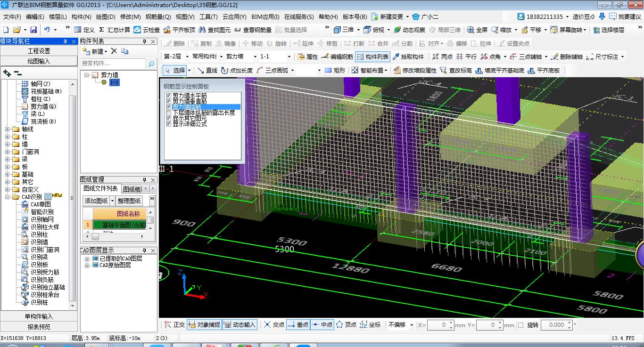Select 两点 auxiliary axis tool
The height and width of the screenshot is (347, 644).
point(442,56)
